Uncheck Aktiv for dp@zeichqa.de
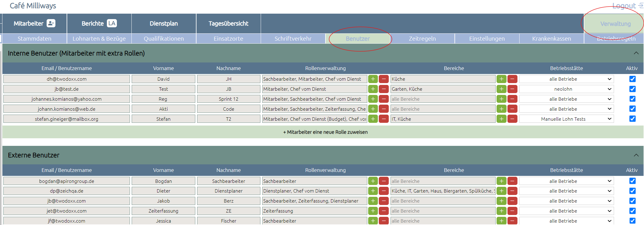The image size is (644, 225). 632,191
